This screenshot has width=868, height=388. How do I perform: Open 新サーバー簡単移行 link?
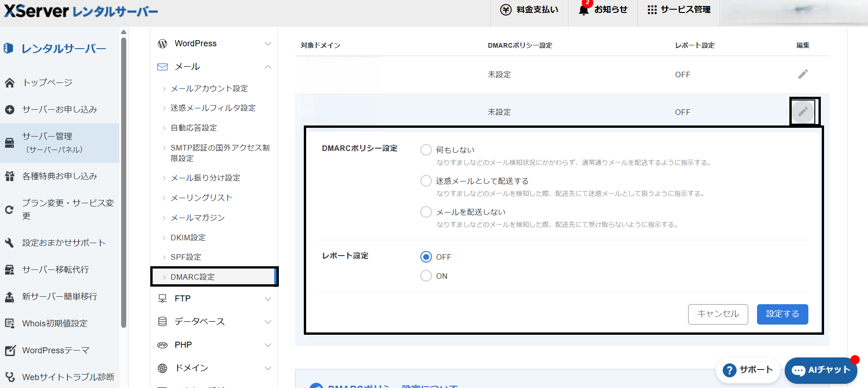tap(60, 297)
